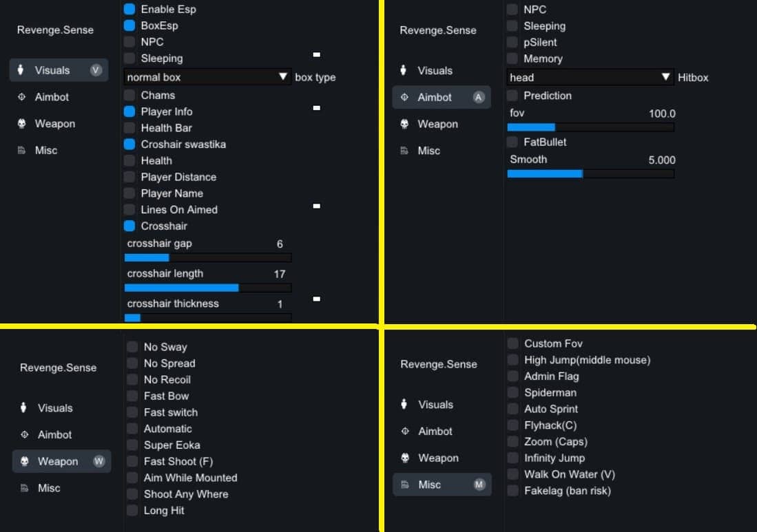Click the crosshair icon on the highlighted Aimbot tab
This screenshot has height=532, width=757.
(x=404, y=97)
